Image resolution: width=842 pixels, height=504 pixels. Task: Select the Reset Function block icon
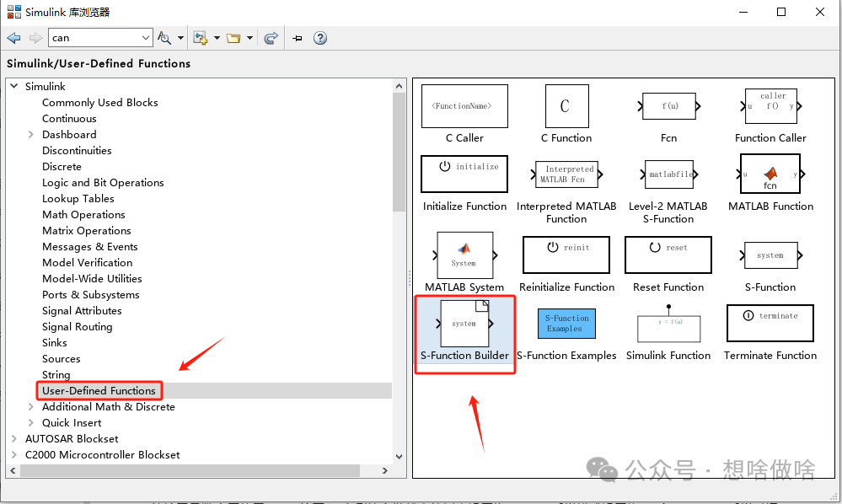point(668,255)
